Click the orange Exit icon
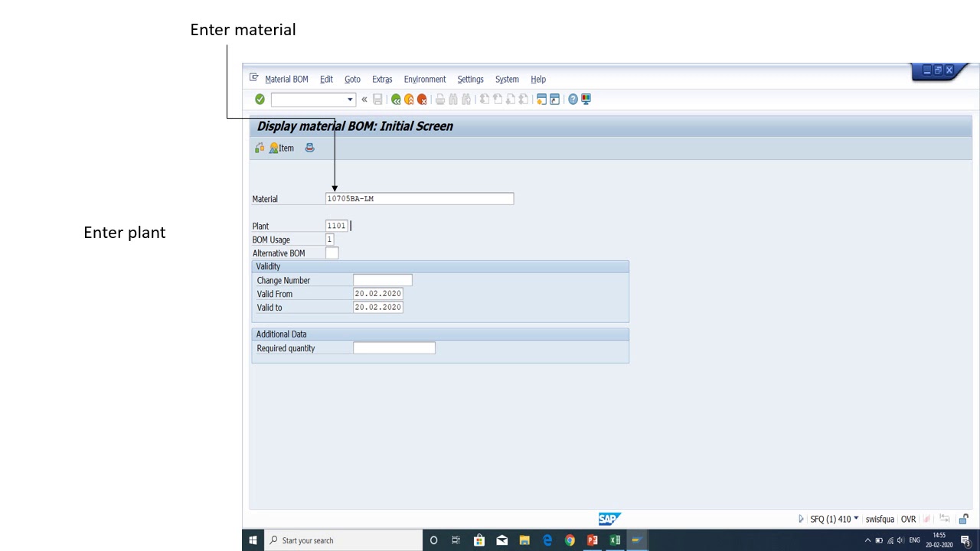Viewport: 980px width, 551px height. pyautogui.click(x=409, y=99)
